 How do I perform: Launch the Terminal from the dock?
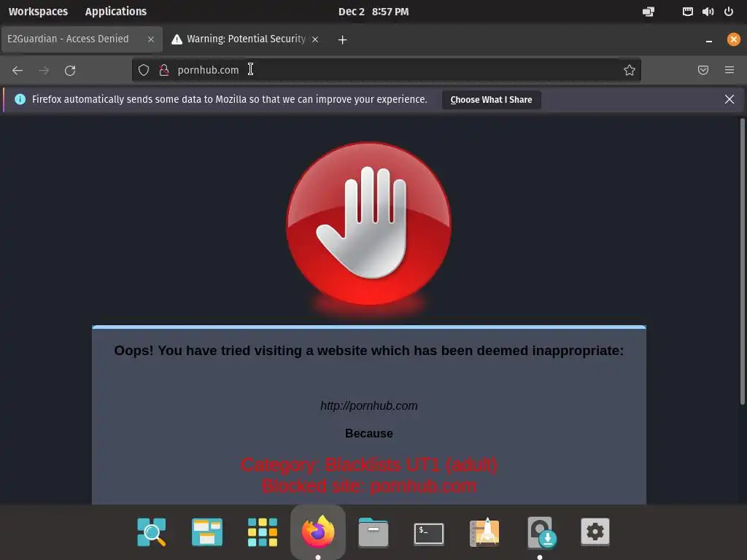(x=429, y=533)
